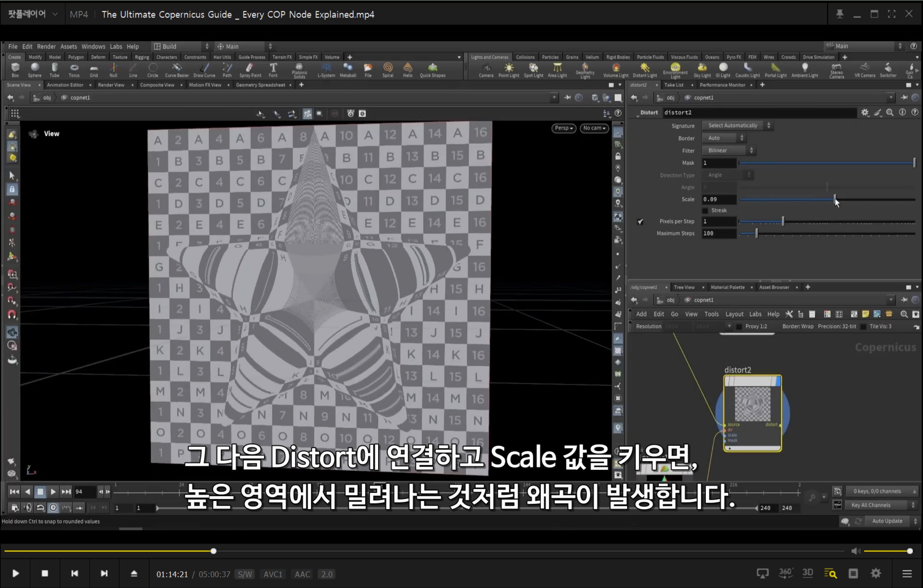This screenshot has height=588, width=923.
Task: Pick the Torus shelf tool
Action: tap(74, 70)
